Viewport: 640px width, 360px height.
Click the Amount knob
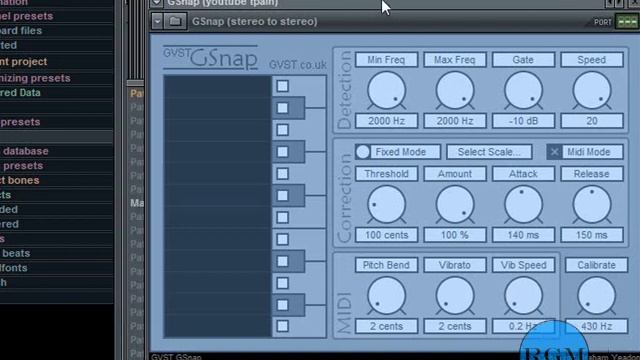point(455,204)
